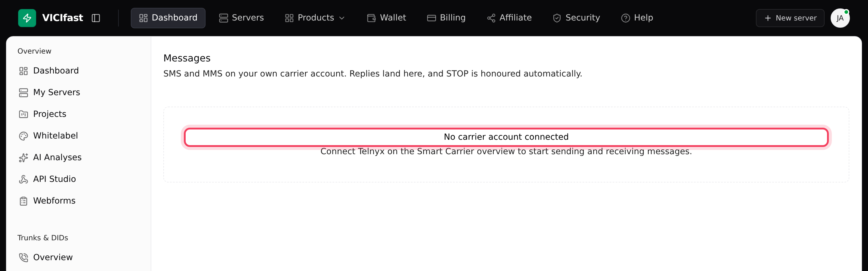The image size is (868, 271).
Task: Click the Servers stack icon in top bar
Action: click(x=223, y=18)
